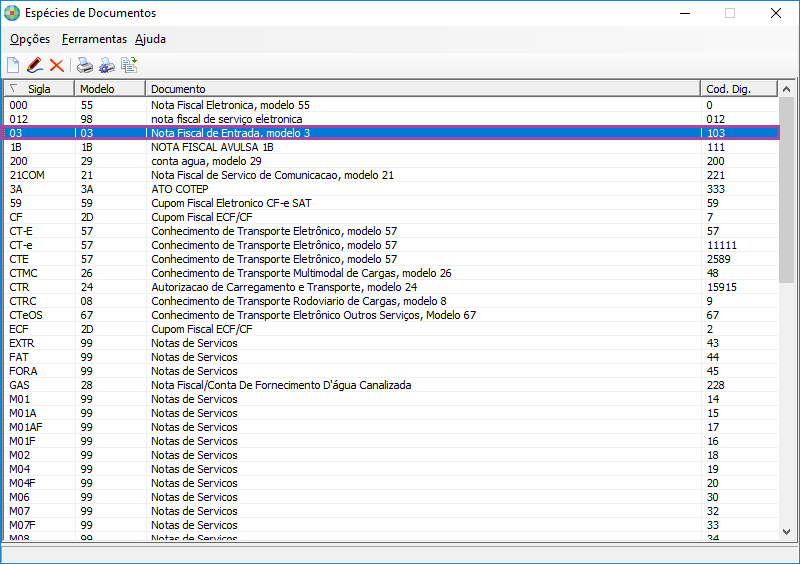Sort by the Sigla column header

click(40, 89)
